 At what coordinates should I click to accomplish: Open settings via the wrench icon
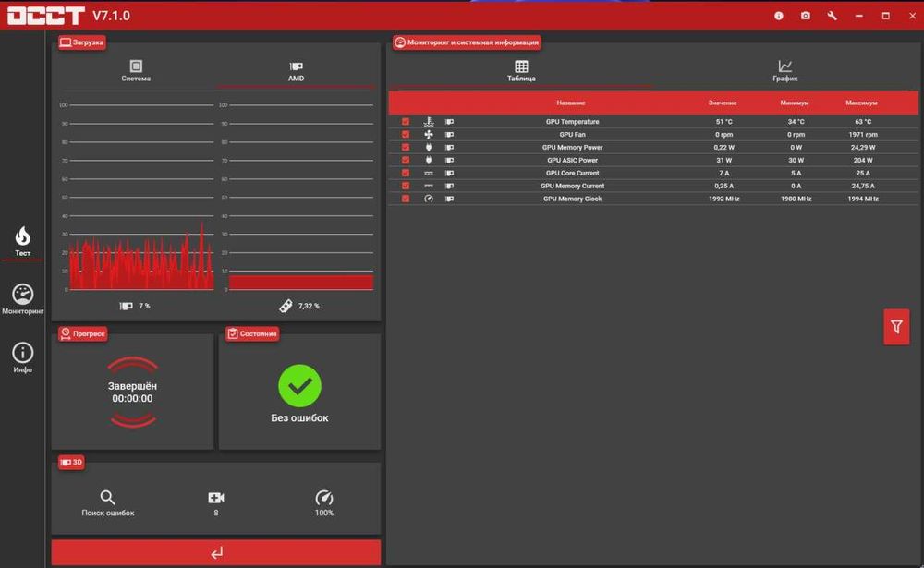[x=832, y=16]
